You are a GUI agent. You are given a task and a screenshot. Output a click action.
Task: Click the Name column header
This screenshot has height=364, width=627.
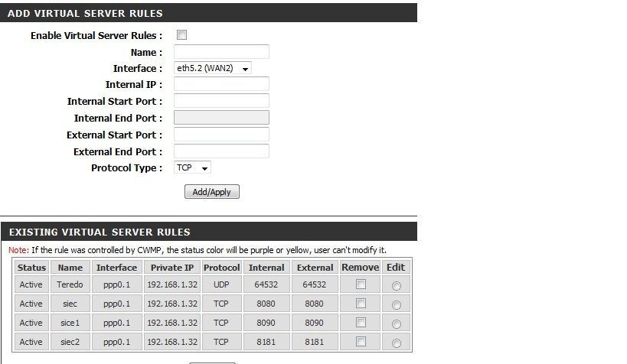70,268
